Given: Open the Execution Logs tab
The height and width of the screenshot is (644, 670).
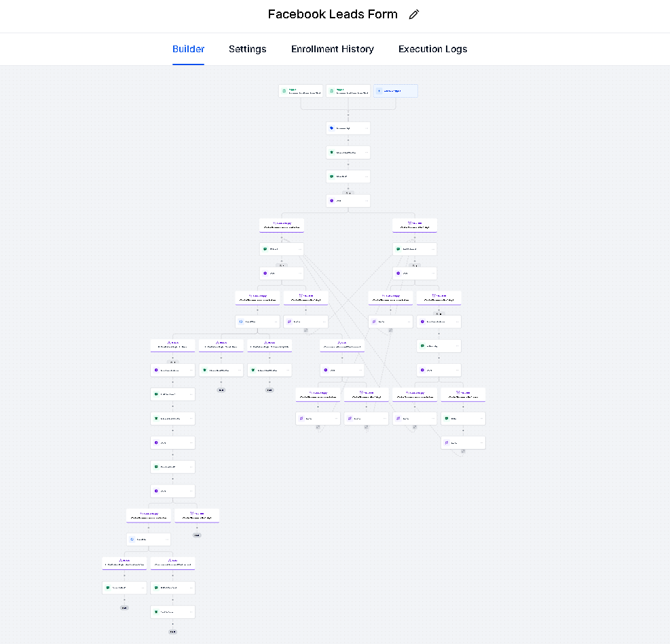Looking at the screenshot, I should tap(432, 49).
